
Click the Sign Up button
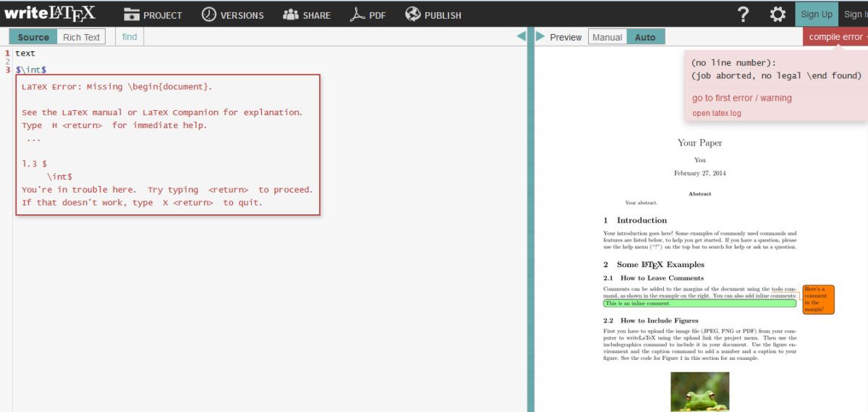[x=817, y=14]
